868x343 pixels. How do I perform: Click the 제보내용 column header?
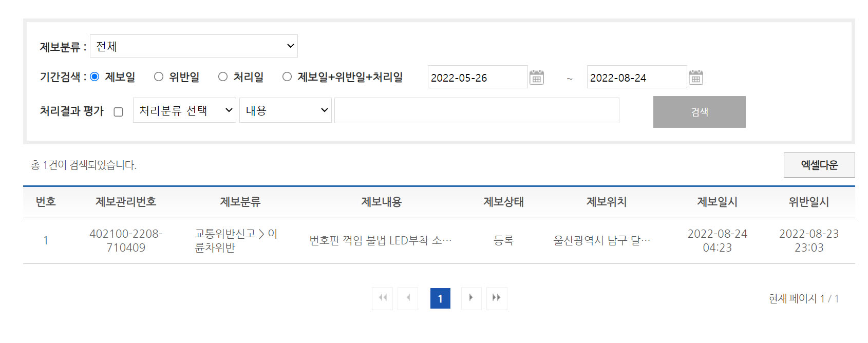[x=381, y=202]
